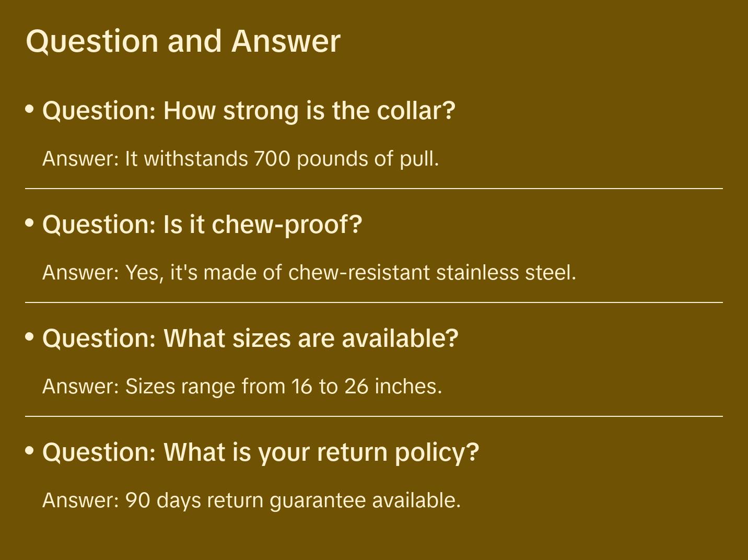Select the bullet beside the sizes question
Image resolution: width=748 pixels, height=560 pixels.
pyautogui.click(x=30, y=337)
